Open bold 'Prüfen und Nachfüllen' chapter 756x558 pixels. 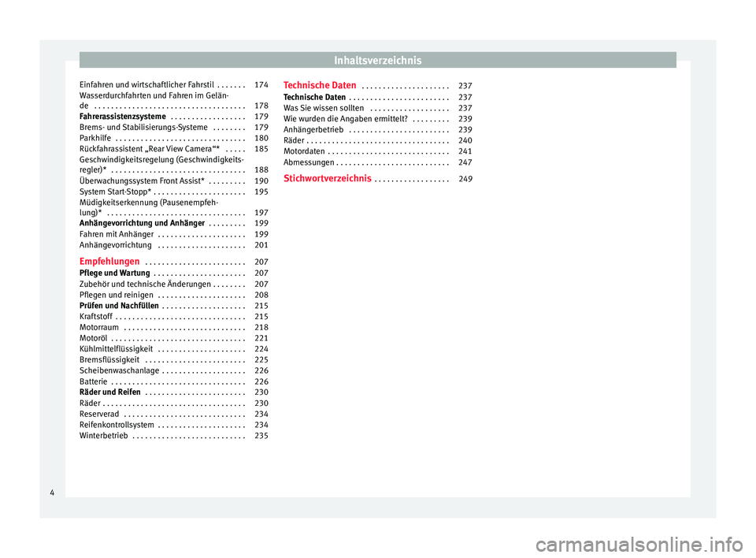point(173,306)
